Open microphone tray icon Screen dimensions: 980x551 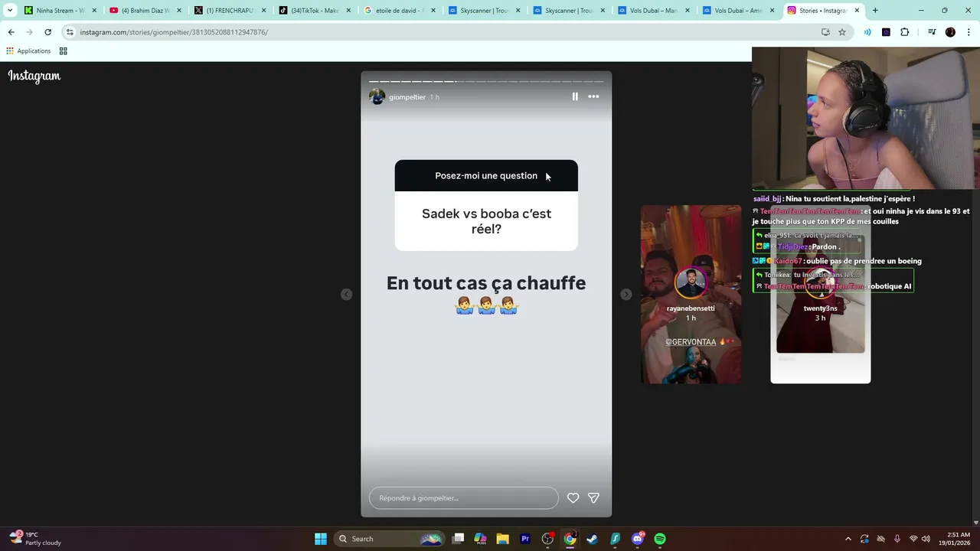click(x=897, y=539)
